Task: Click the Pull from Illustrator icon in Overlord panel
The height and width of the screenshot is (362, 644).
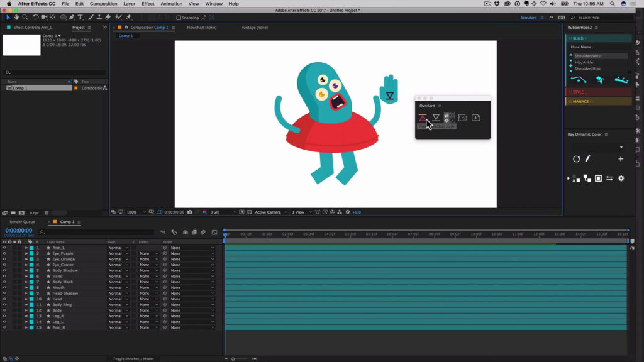Action: [436, 118]
